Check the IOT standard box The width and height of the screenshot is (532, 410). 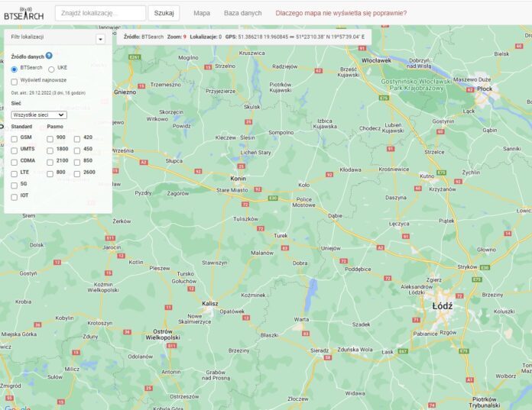(x=15, y=196)
